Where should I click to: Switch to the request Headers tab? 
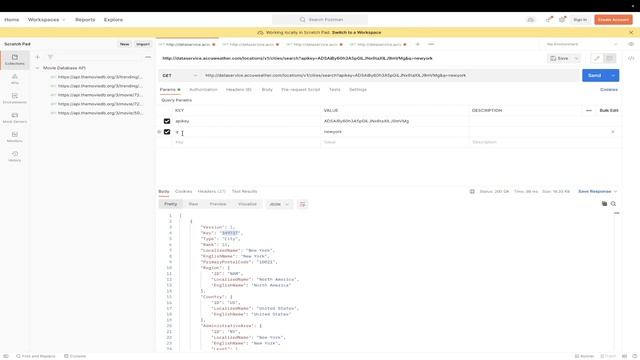point(239,89)
